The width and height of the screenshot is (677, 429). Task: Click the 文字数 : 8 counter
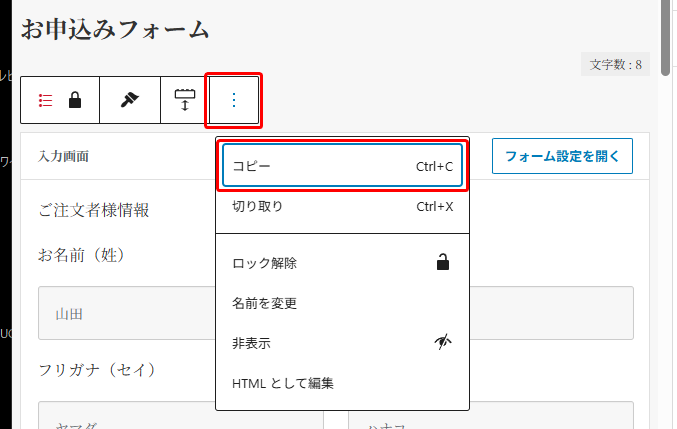[615, 64]
